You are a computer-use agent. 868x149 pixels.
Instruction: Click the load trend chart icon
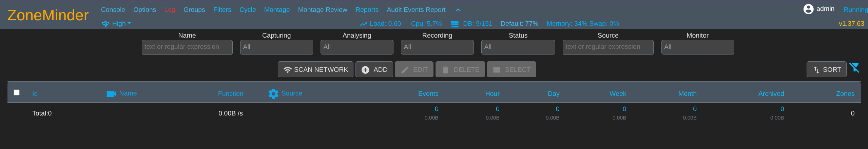(363, 24)
